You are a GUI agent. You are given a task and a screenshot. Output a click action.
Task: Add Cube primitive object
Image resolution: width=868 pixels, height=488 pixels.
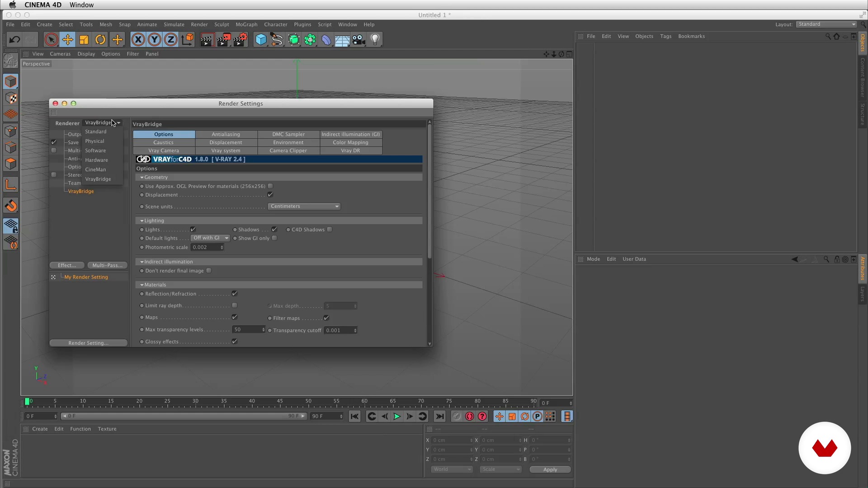(261, 40)
